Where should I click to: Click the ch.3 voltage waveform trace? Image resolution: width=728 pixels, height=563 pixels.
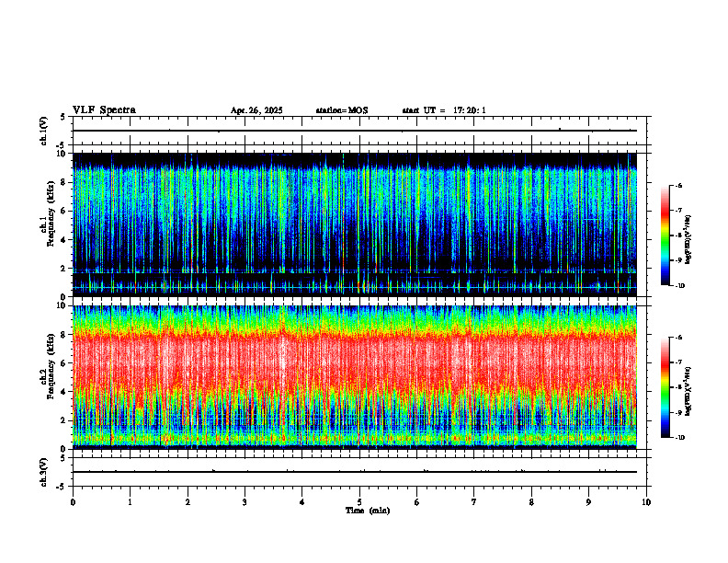355,472
